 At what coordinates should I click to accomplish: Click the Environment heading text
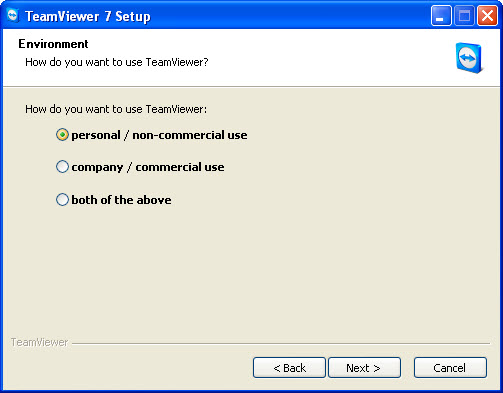tap(53, 44)
